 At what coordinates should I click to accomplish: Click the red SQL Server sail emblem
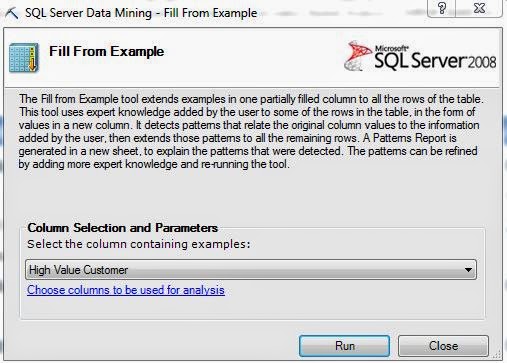(358, 56)
